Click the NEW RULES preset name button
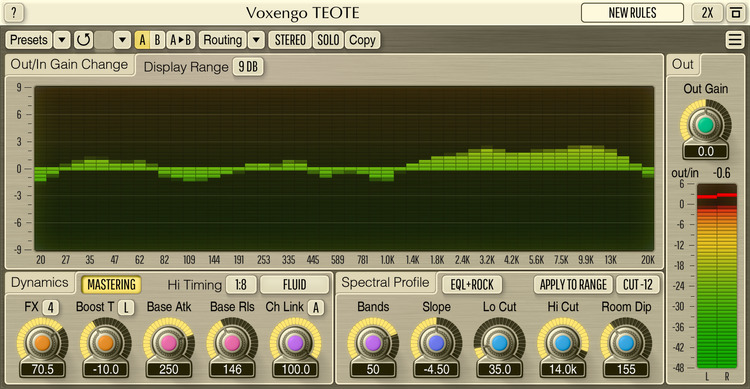Image resolution: width=750 pixels, height=389 pixels. 632,13
